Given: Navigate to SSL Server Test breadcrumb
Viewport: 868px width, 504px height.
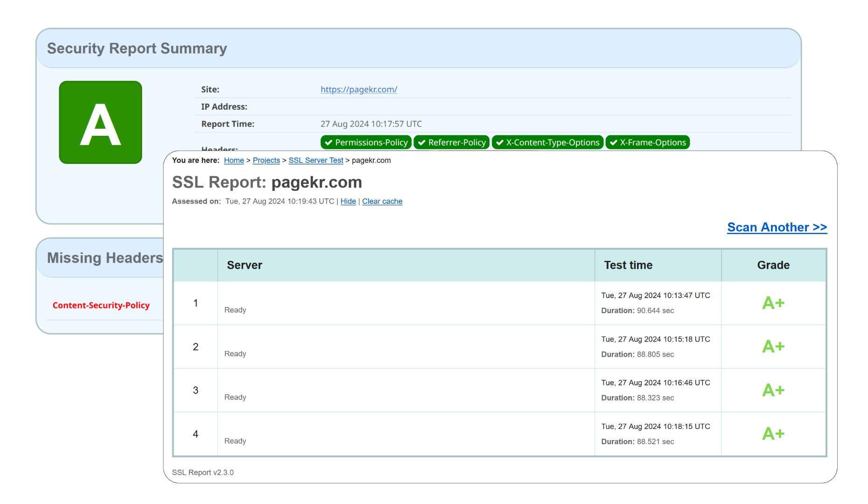Looking at the screenshot, I should coord(315,160).
